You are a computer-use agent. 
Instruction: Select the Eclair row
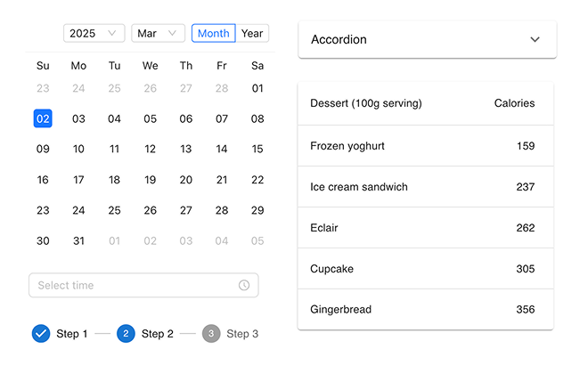coord(426,227)
